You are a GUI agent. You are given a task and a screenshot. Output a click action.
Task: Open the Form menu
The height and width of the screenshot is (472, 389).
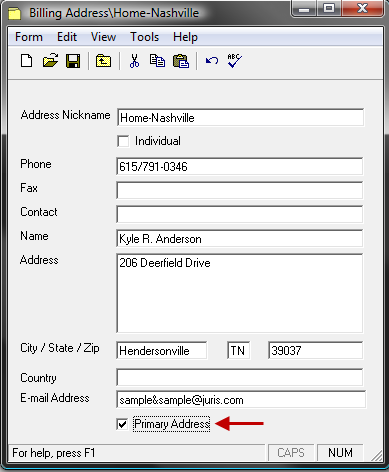click(29, 37)
